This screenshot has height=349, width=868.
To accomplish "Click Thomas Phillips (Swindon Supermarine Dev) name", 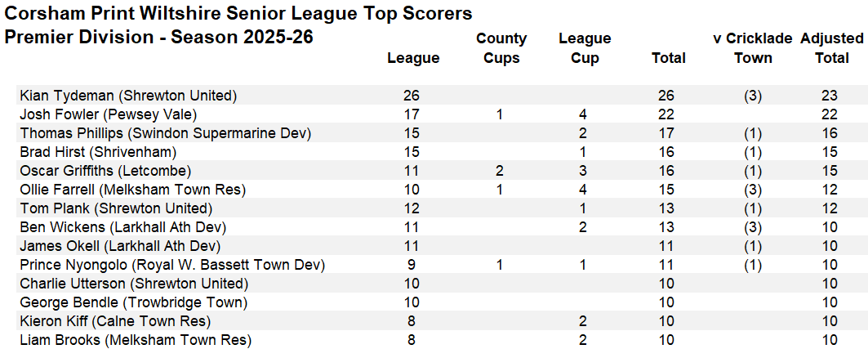I will pyautogui.click(x=166, y=133).
